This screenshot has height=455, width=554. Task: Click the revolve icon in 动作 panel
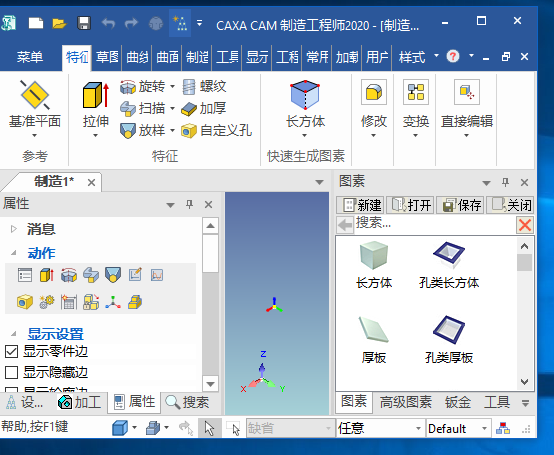tap(69, 275)
